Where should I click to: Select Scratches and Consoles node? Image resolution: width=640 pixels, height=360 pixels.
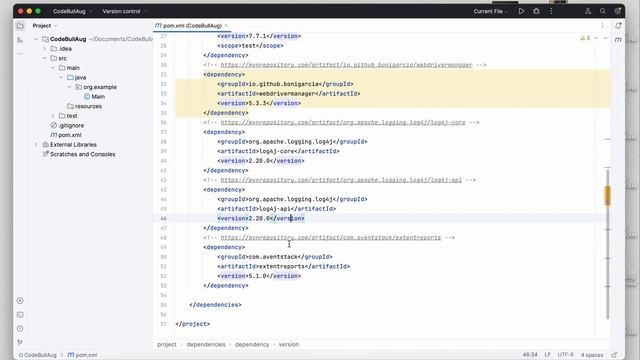79,154
